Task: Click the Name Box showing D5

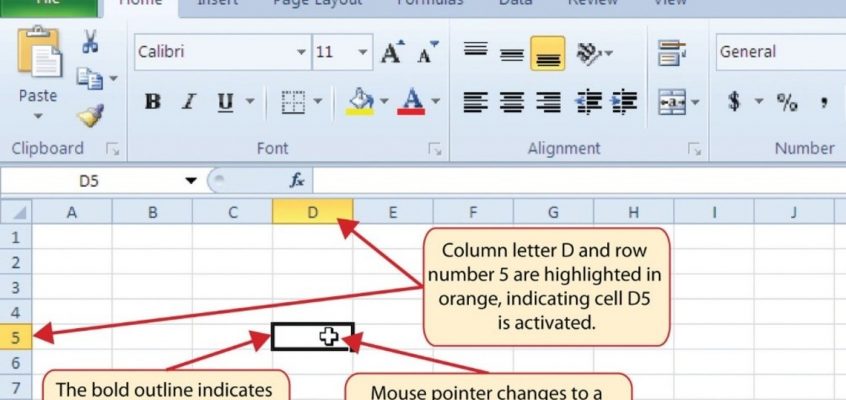Action: 91,181
